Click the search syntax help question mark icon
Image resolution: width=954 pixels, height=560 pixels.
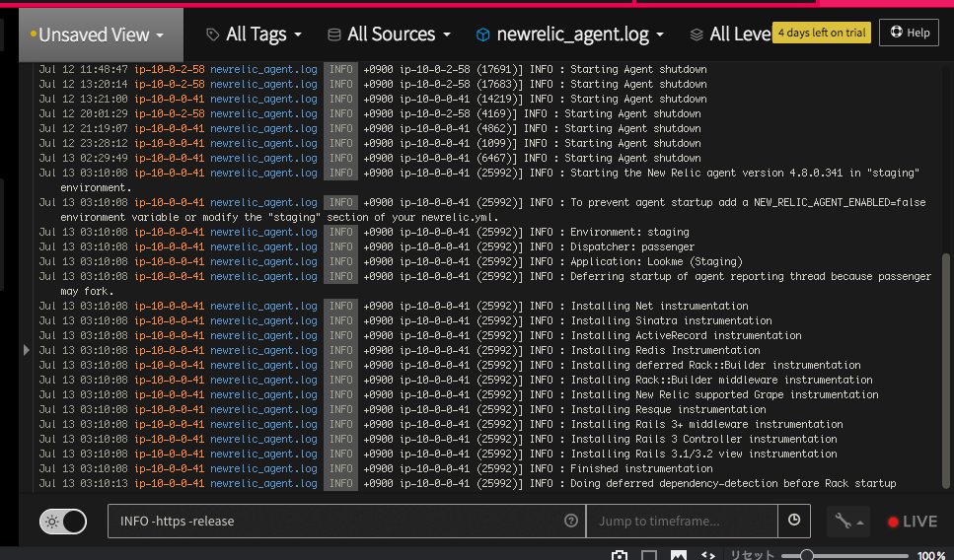[570, 521]
